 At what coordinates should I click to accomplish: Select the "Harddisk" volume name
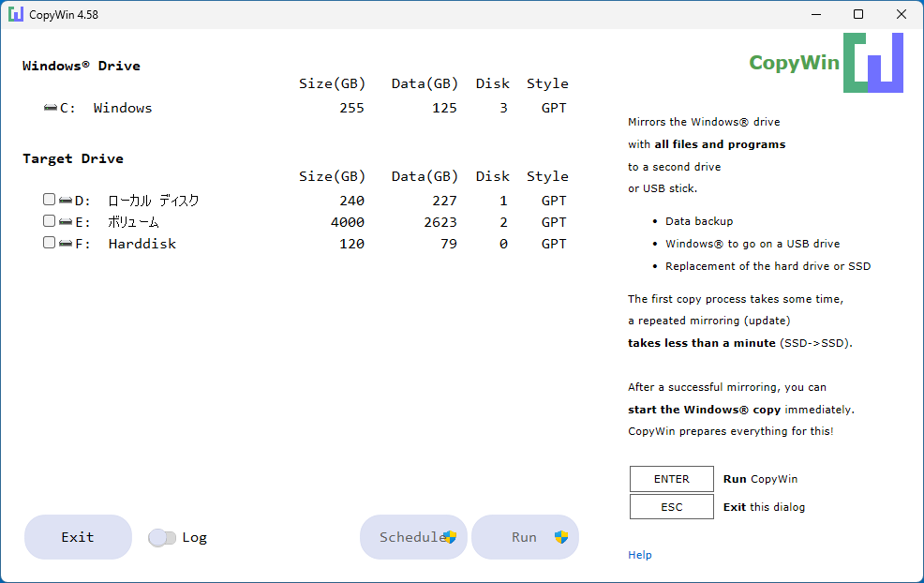[x=142, y=244]
